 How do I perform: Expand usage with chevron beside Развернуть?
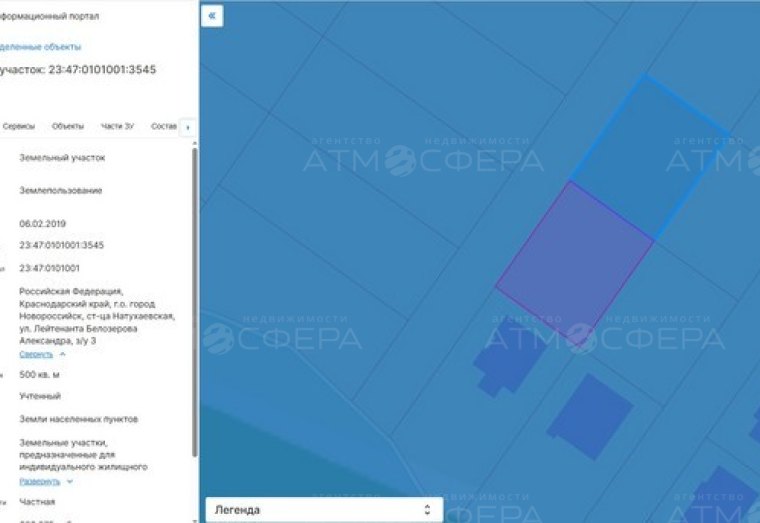[70, 481]
